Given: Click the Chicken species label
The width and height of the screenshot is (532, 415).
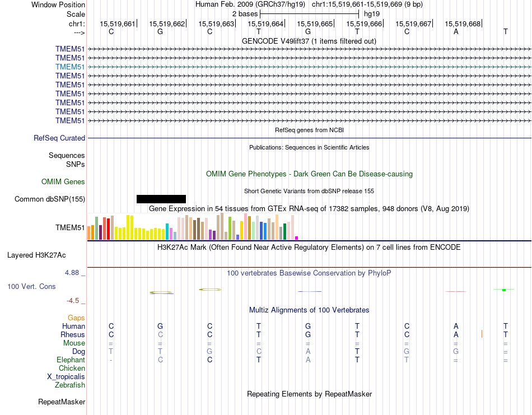Looking at the screenshot, I should tap(72, 368).
